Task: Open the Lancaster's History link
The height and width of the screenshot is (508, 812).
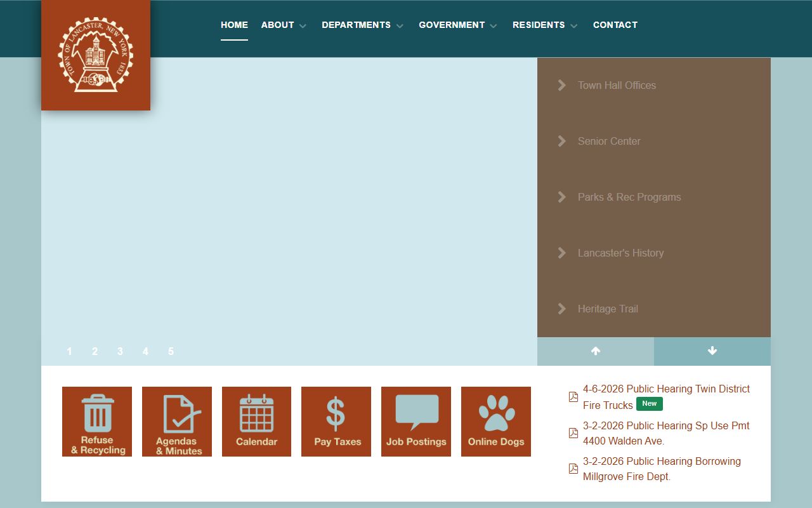Action: coord(620,253)
